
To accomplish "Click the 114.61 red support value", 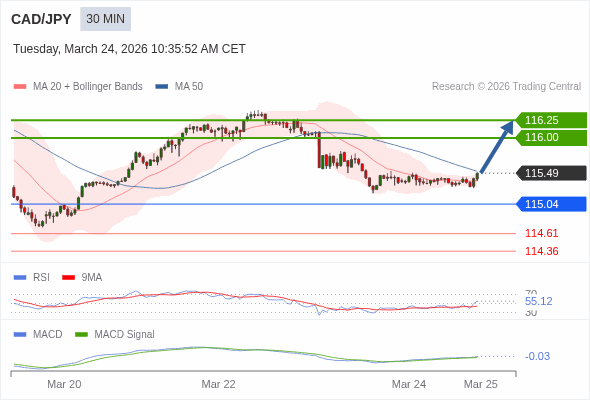I will tap(541, 233).
